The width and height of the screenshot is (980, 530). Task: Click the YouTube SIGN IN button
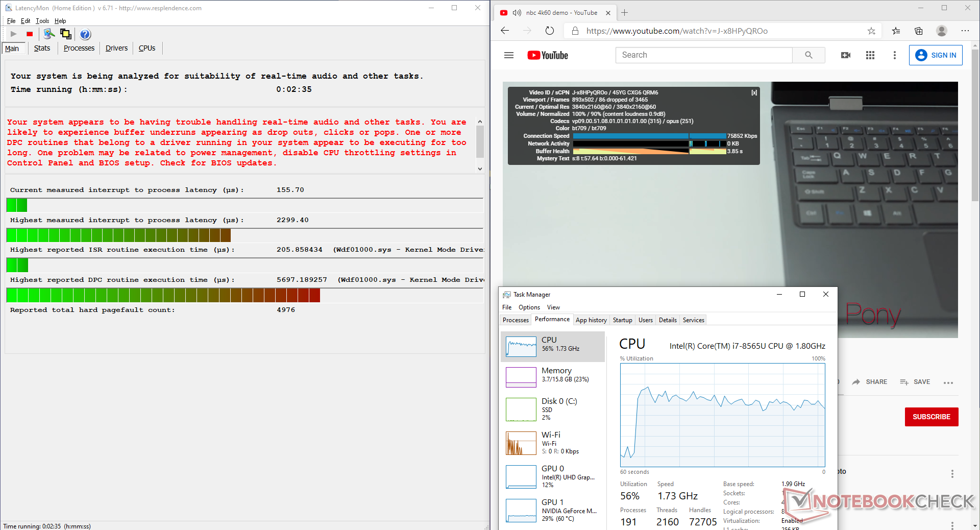tap(936, 55)
